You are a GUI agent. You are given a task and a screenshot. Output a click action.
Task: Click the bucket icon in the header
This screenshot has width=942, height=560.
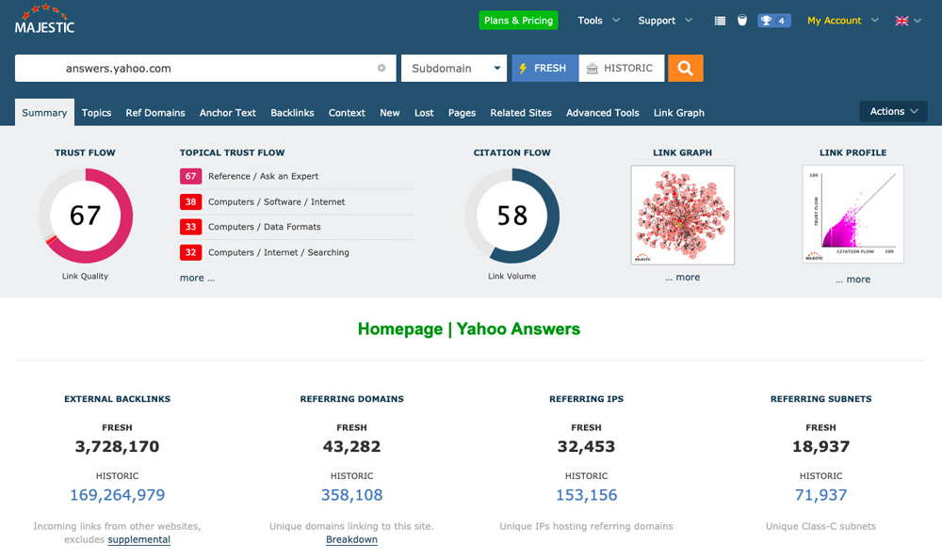(742, 21)
